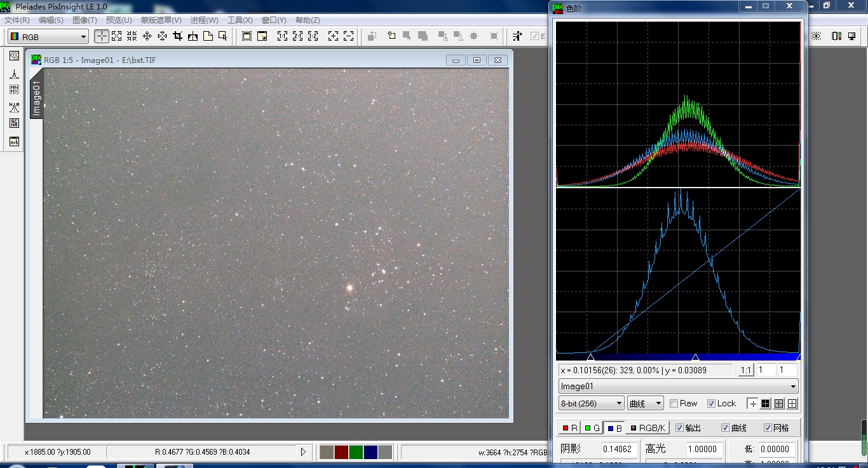Click the shadows slider triangle on histogram
The height and width of the screenshot is (468, 868).
tap(590, 357)
